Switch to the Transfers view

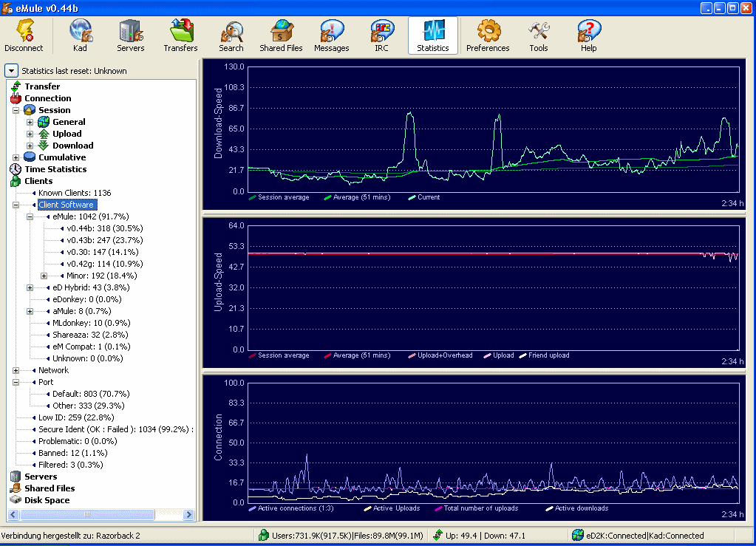pyautogui.click(x=180, y=35)
